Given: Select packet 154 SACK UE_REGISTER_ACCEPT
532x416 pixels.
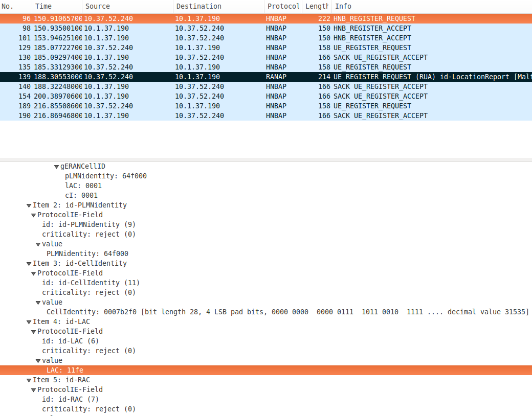Looking at the screenshot, I should [x=266, y=96].
